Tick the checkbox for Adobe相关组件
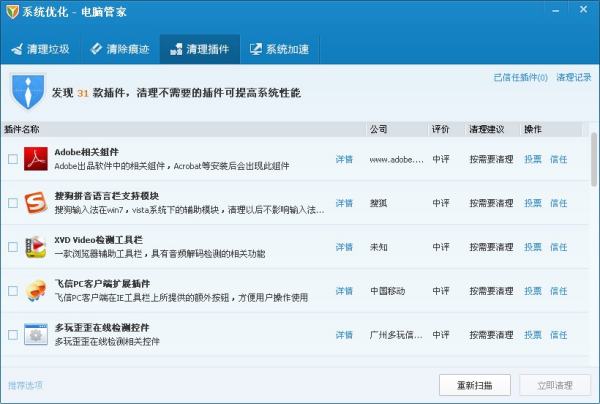 click(x=13, y=159)
